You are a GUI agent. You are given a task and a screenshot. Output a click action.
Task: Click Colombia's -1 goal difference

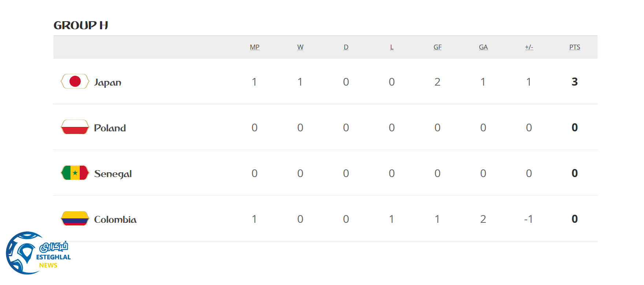click(x=528, y=219)
